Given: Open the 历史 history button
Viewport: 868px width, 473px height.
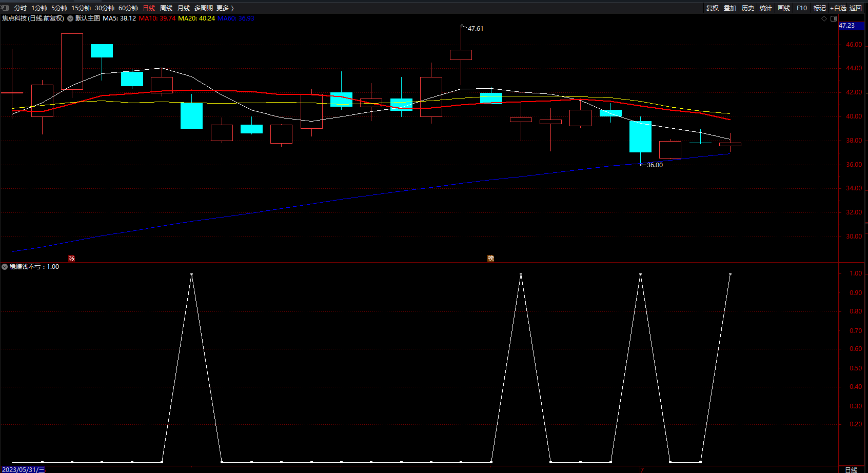Looking at the screenshot, I should tap(748, 8).
